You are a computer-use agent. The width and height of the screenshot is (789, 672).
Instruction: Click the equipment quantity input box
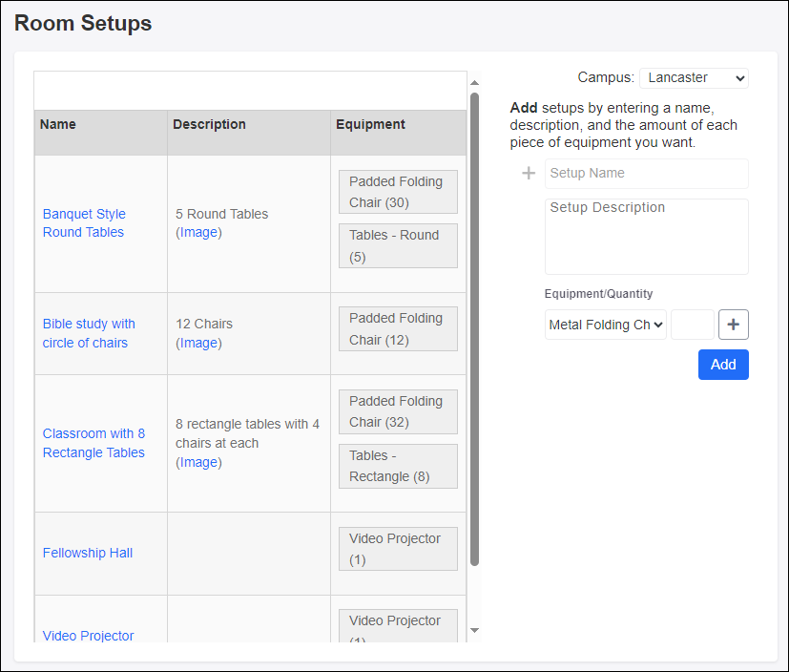(692, 325)
